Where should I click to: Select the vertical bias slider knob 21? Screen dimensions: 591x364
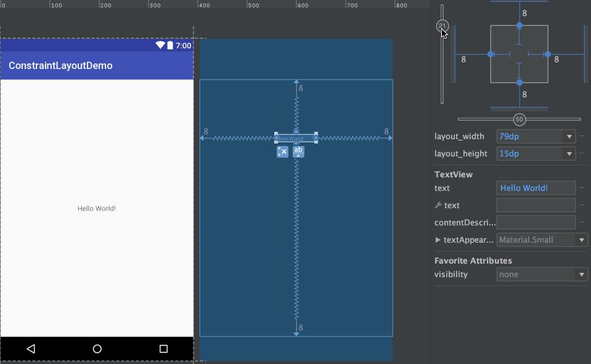click(442, 26)
